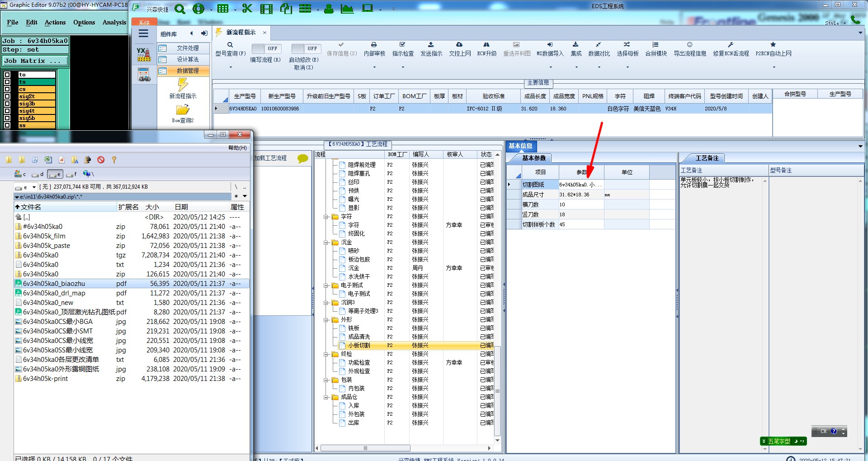Open dropdown arrow under MI数据导入
The image size is (868, 461).
coord(550,67)
